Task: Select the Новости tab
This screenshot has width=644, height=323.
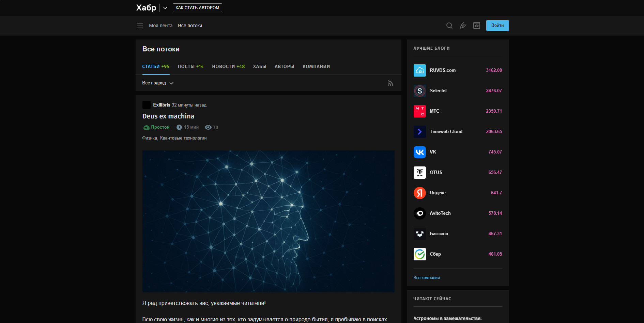Action: click(x=228, y=66)
